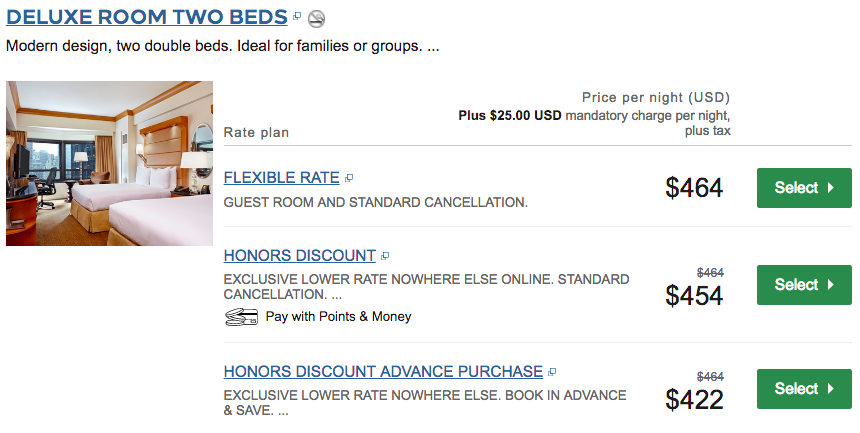Click the Pay with Points & Money text
Screen dimensions: 860x433
338,317
